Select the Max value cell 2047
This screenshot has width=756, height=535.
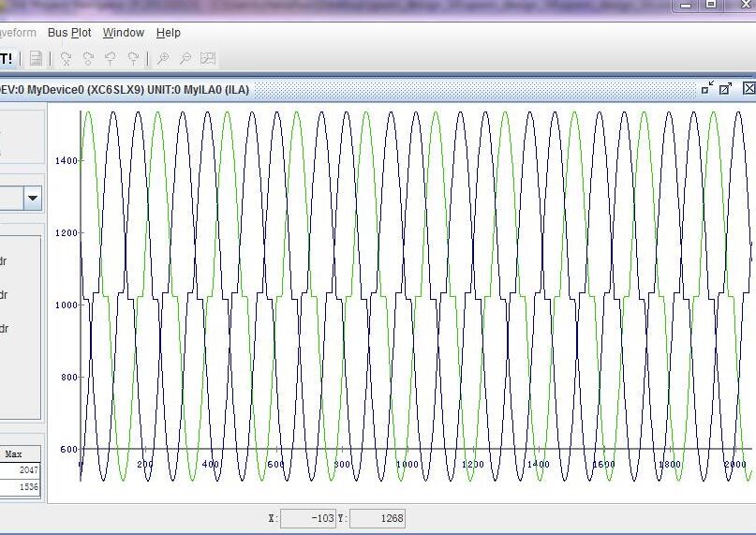coord(21,470)
